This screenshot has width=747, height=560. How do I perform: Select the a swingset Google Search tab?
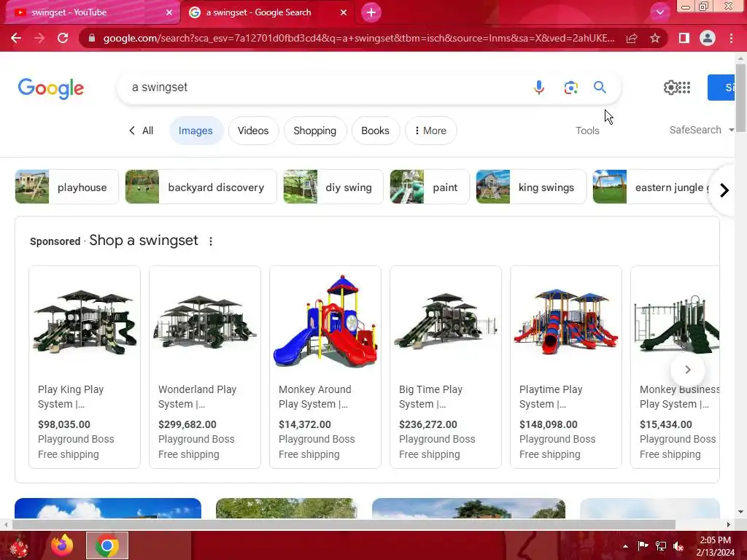[267, 12]
